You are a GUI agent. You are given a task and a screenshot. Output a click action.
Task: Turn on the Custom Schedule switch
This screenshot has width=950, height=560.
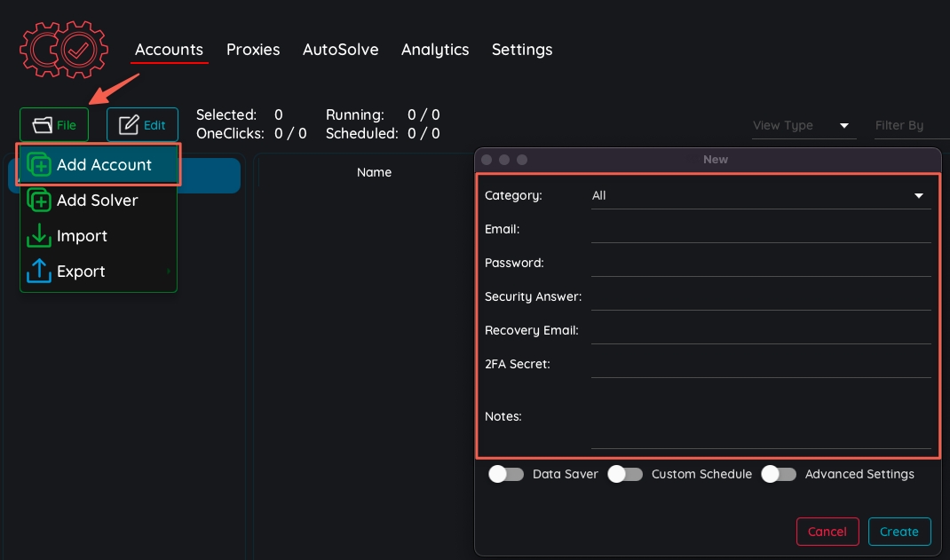pyautogui.click(x=625, y=474)
